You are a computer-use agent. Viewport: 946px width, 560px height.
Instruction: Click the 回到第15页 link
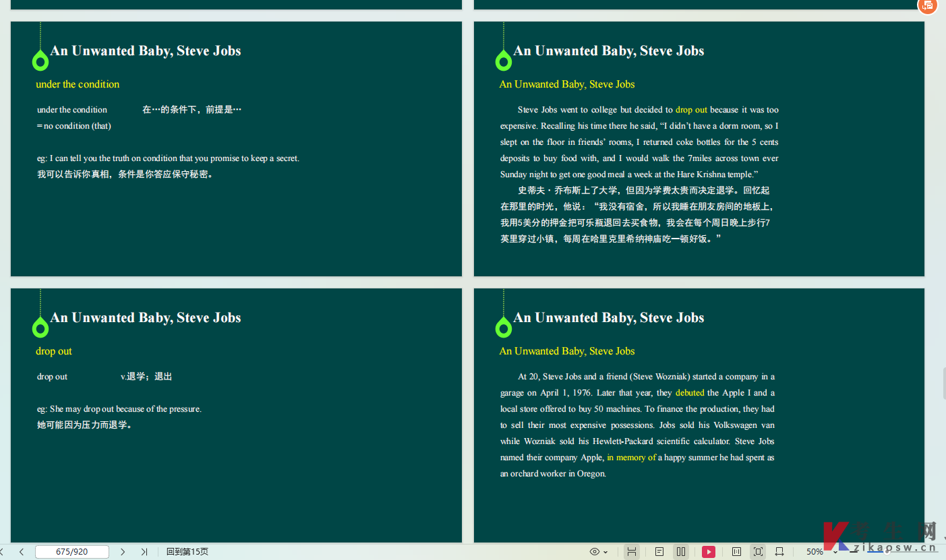pyautogui.click(x=187, y=552)
